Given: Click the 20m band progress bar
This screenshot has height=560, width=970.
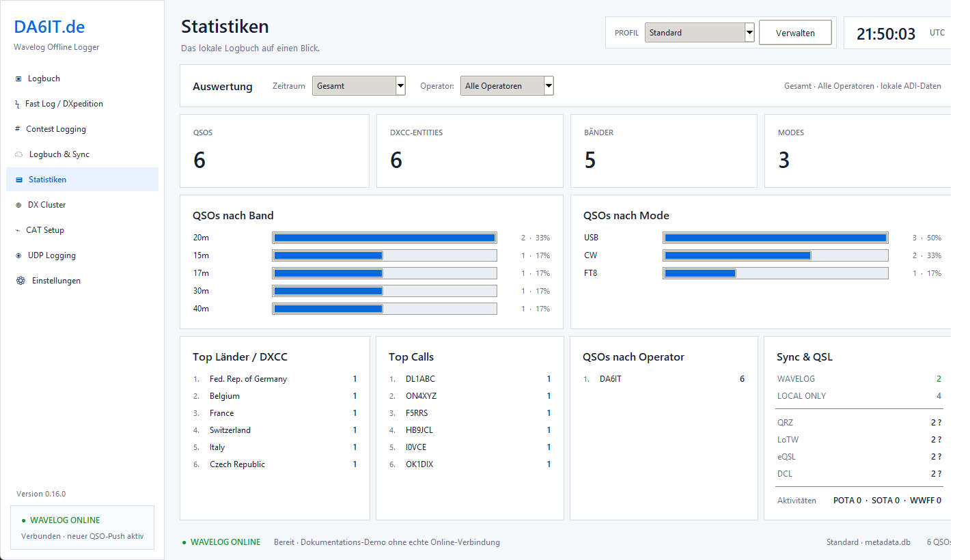Looking at the screenshot, I should [x=385, y=238].
